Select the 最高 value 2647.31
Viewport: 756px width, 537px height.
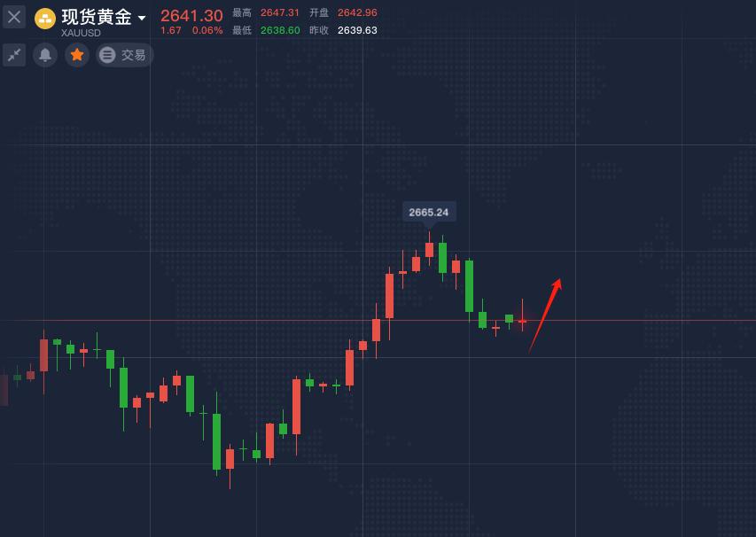280,12
